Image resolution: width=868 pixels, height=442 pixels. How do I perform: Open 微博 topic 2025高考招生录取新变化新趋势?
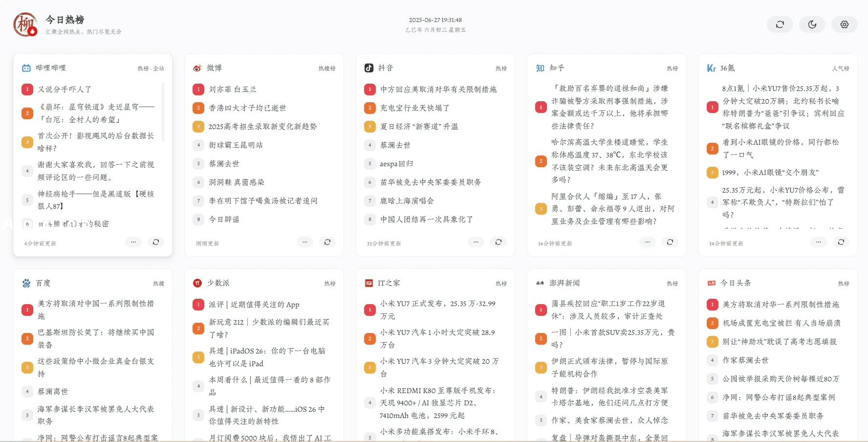tap(263, 127)
